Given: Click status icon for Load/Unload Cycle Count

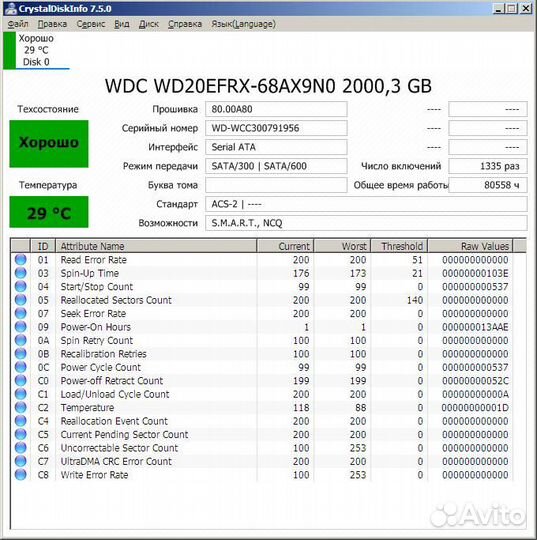Looking at the screenshot, I should (21, 394).
